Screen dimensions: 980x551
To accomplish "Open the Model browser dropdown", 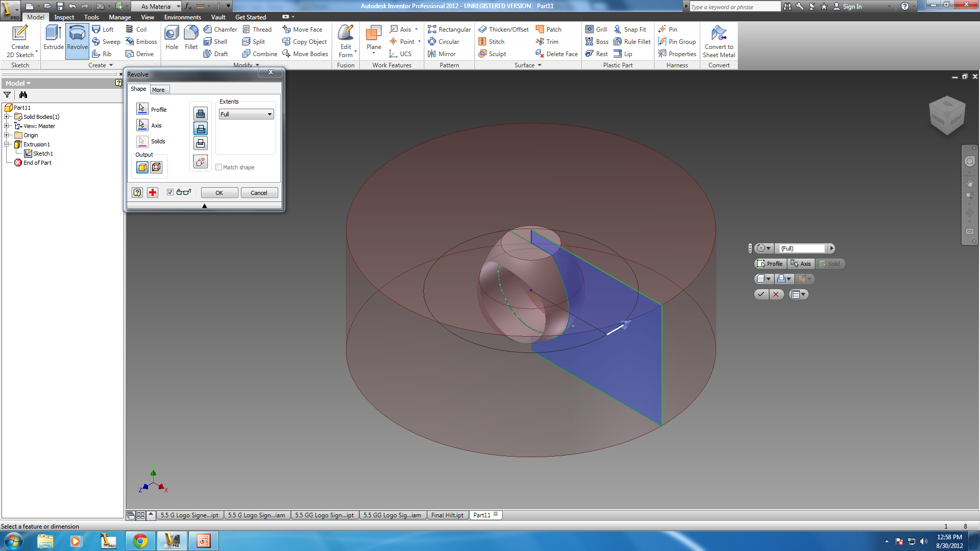I will tap(18, 83).
